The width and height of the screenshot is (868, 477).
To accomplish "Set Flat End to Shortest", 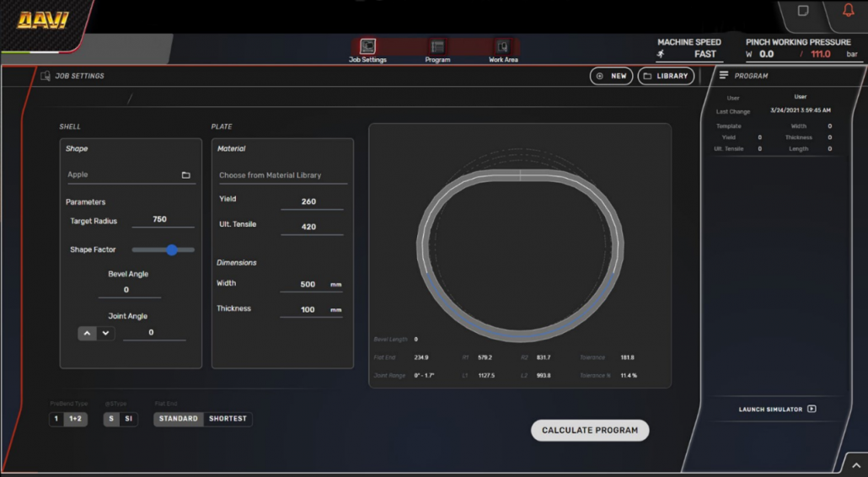I will tap(228, 419).
